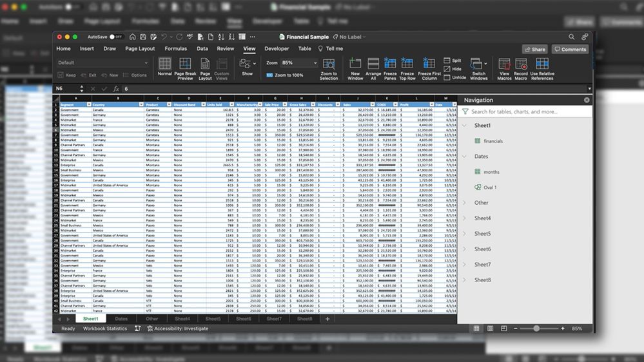Open the quick access toolbar overflow dots
The height and width of the screenshot is (362, 644).
tap(253, 37)
